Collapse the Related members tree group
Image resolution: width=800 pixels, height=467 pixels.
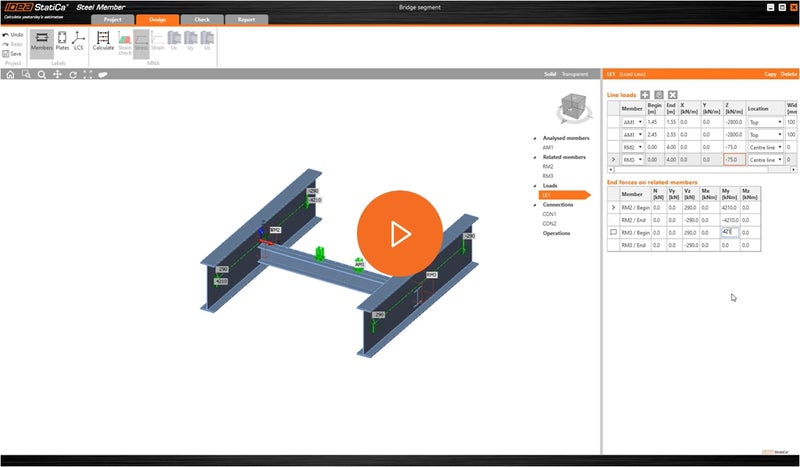pos(535,157)
